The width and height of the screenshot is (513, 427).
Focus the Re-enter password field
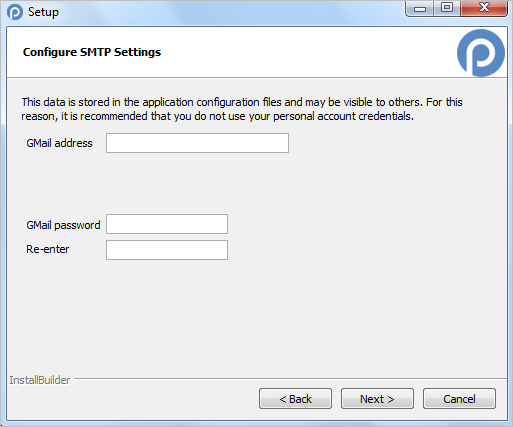pos(167,250)
